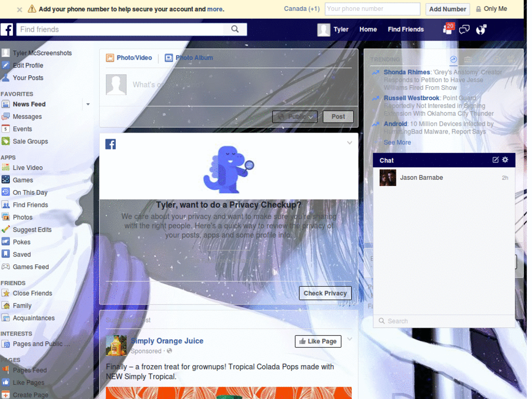Open the Canada (+1) country selector

pyautogui.click(x=302, y=9)
